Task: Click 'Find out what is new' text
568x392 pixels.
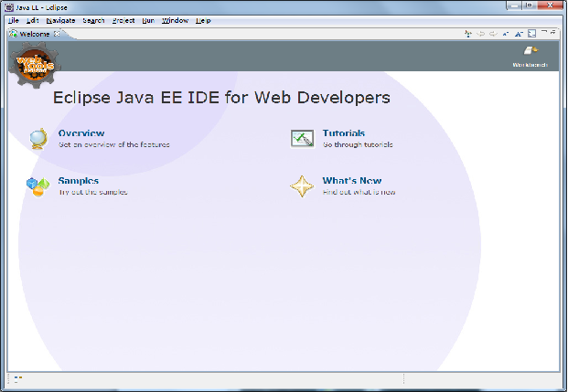Action: [359, 192]
